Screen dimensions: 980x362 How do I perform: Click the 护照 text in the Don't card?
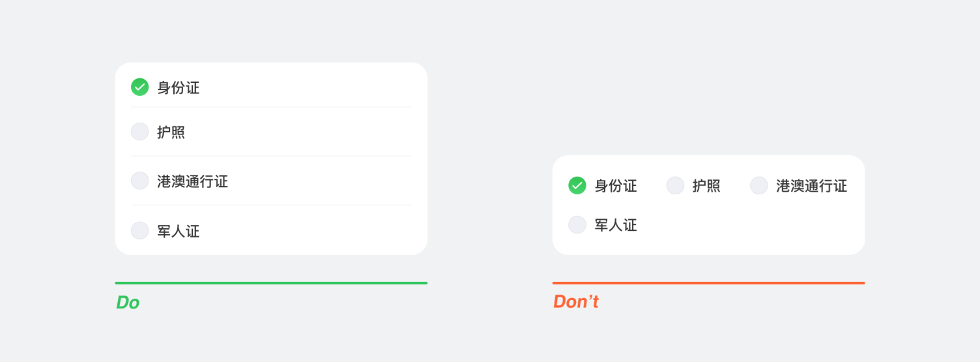coord(706,186)
